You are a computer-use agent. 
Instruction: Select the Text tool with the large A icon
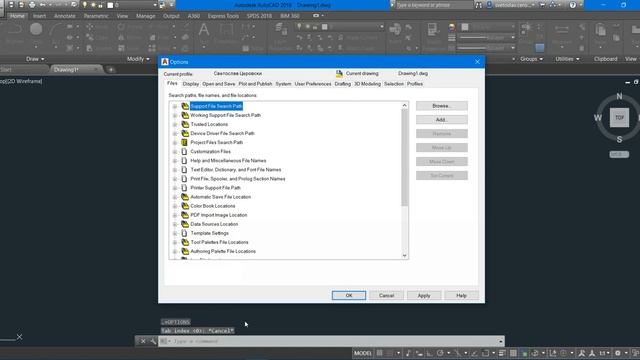coord(204,30)
